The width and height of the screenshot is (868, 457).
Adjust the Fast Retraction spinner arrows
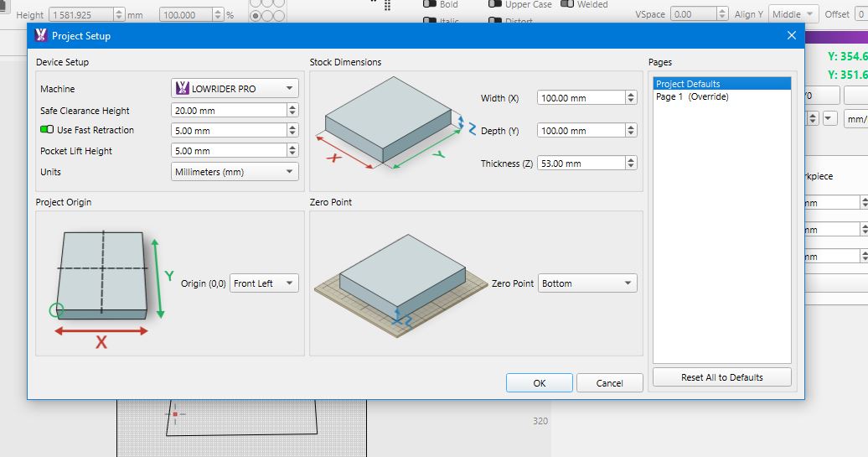coord(293,131)
